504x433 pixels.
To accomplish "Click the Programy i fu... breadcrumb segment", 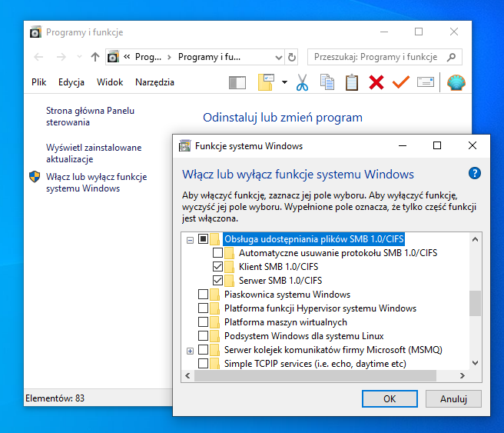I will click(x=209, y=57).
